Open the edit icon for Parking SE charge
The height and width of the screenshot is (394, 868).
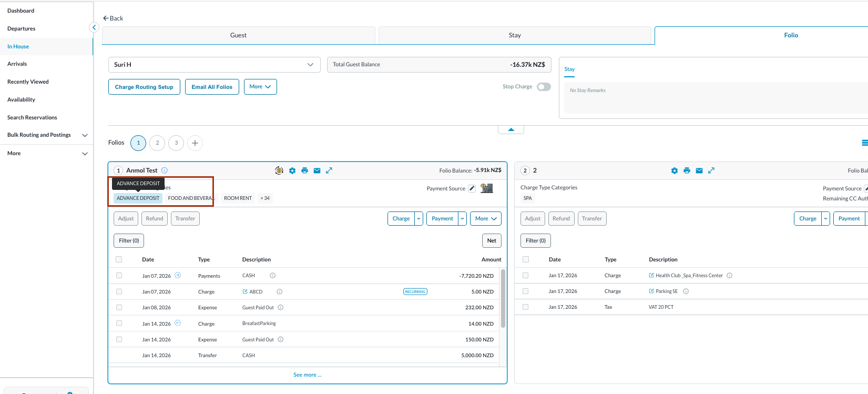point(651,291)
